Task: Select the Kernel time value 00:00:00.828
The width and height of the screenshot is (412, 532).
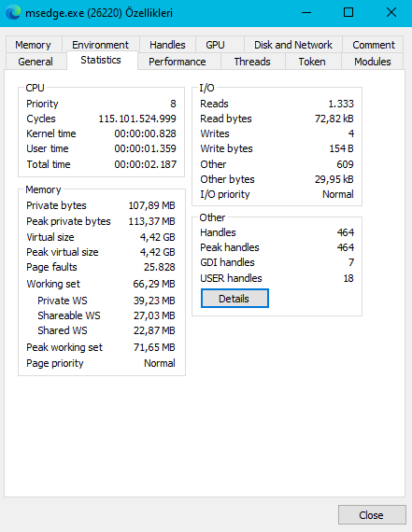Action: click(146, 133)
